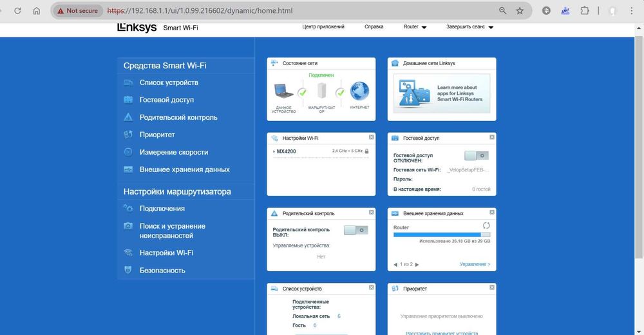Close the Гостевой доступ widget
This screenshot has width=644, height=335.
[x=492, y=137]
